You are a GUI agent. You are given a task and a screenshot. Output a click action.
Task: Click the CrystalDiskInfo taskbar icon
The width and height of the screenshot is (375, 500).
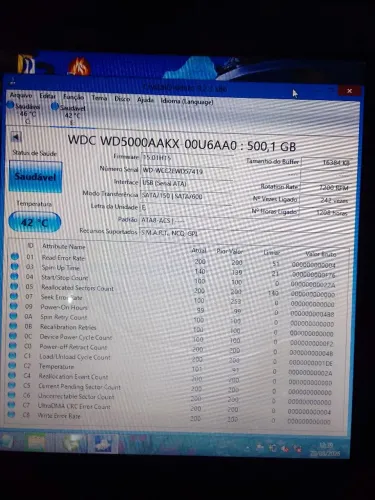pyautogui.click(x=103, y=444)
